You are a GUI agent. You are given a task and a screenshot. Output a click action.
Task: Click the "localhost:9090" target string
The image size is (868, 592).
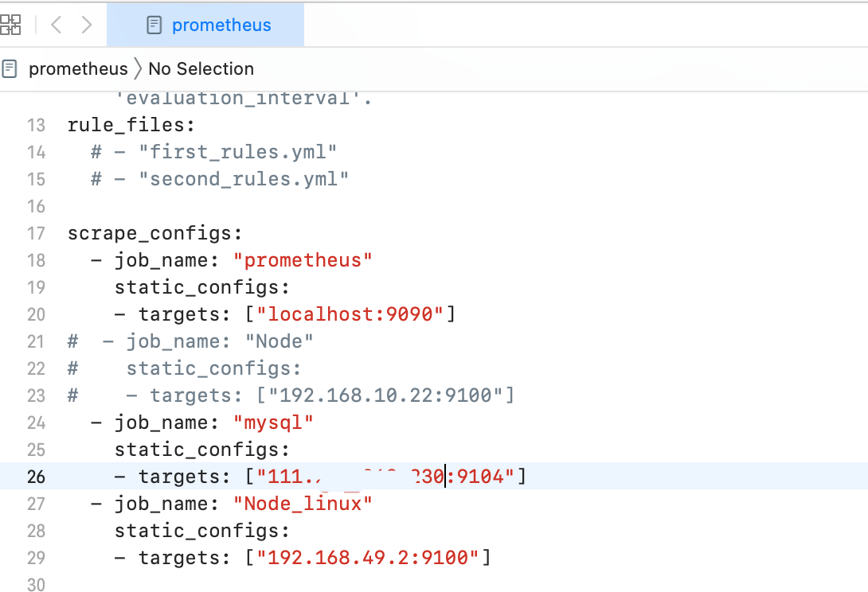(x=350, y=314)
